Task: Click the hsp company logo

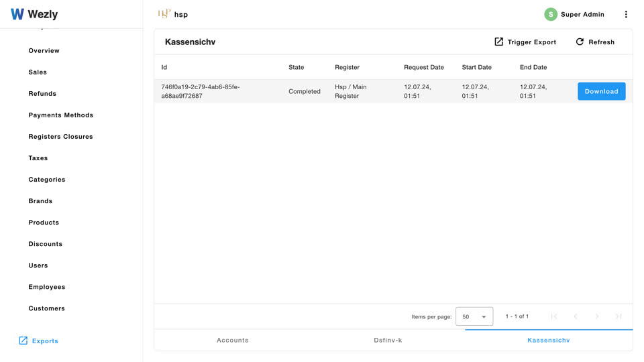Action: (164, 14)
